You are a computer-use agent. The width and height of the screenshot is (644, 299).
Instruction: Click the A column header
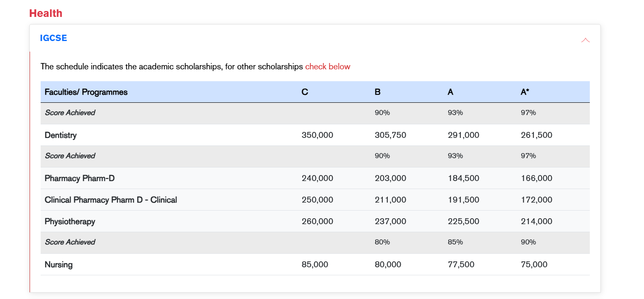pyautogui.click(x=450, y=92)
